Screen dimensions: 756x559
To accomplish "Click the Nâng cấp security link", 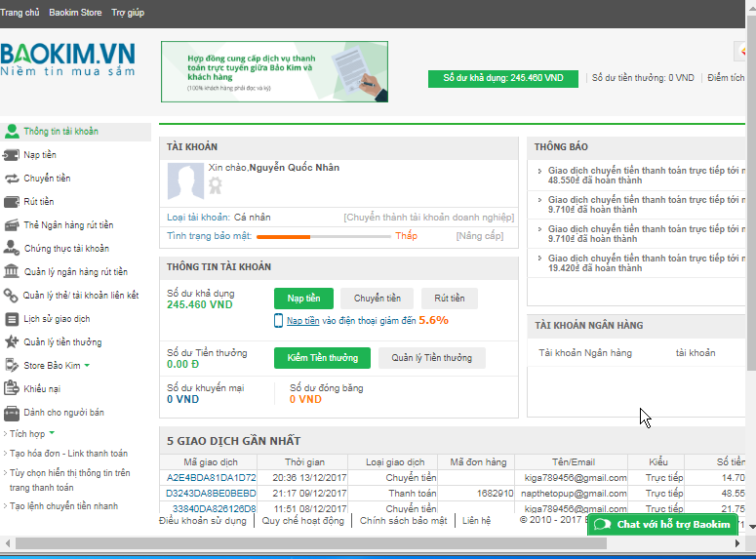I will pos(480,236).
